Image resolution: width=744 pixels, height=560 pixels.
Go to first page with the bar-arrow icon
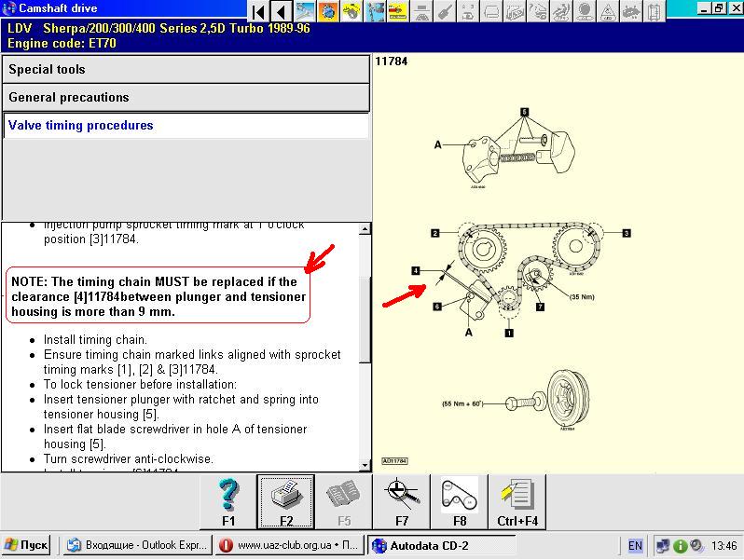pos(258,11)
